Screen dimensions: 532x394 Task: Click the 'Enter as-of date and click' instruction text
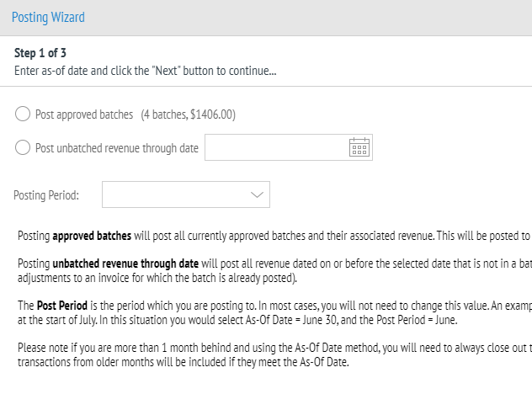pyautogui.click(x=146, y=71)
